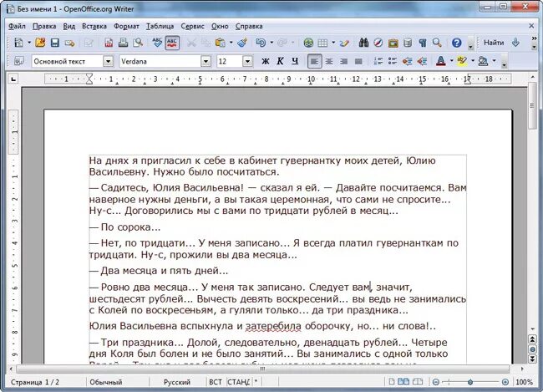This screenshot has width=543, height=392.
Task: Export directly as PDF
Action: coord(109,43)
